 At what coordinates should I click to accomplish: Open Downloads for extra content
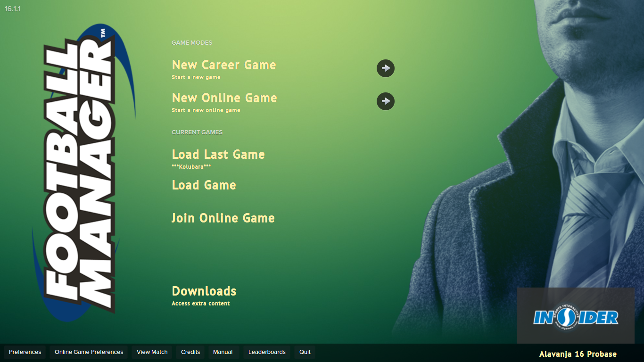[x=204, y=291]
